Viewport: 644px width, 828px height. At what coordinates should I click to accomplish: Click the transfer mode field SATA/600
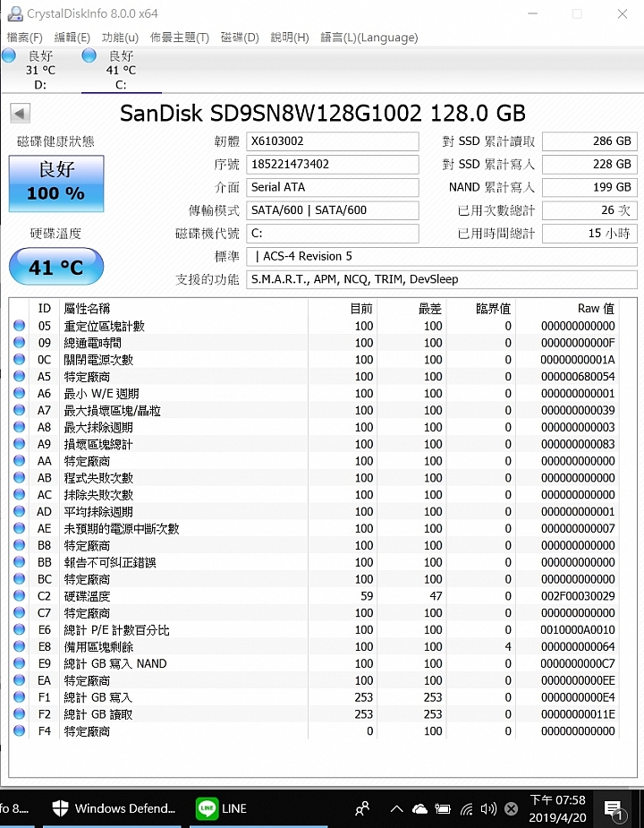pyautogui.click(x=333, y=210)
